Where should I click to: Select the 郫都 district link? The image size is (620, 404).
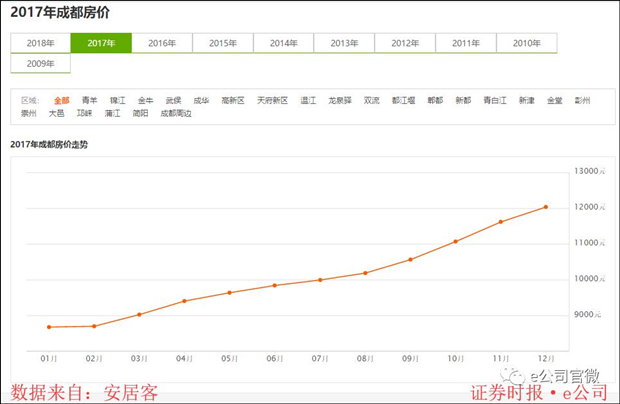(x=435, y=100)
